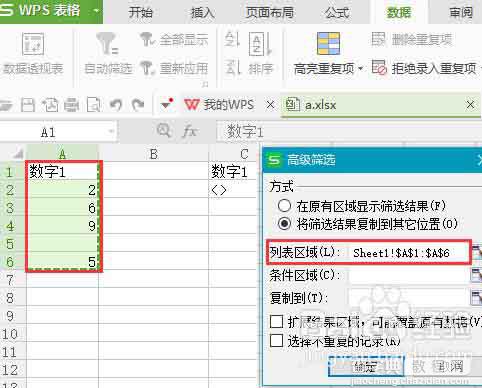This screenshot has height=388, width=482.
Task: Close the 我的WPS tab
Action: [271, 105]
